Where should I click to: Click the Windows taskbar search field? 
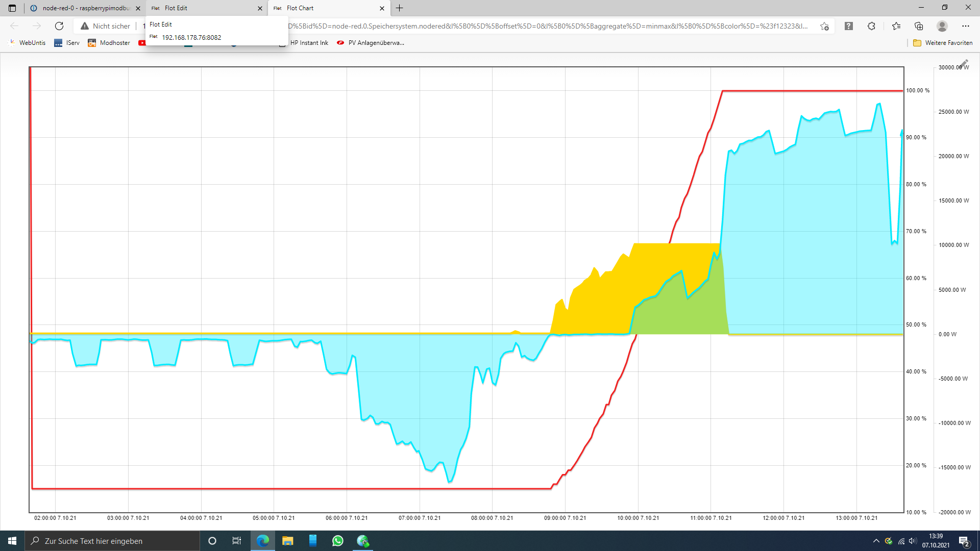[112, 541]
